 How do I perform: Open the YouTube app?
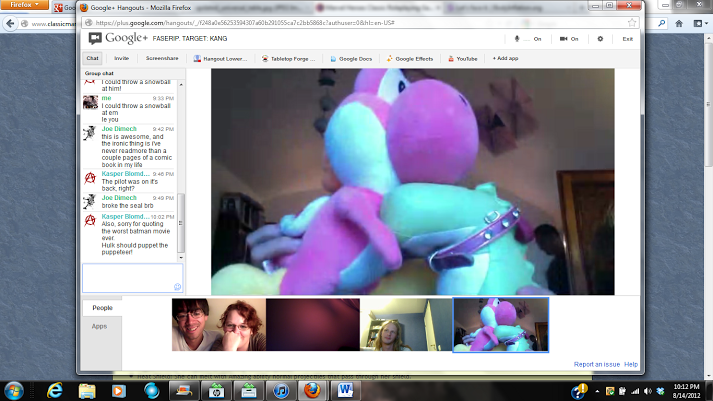[x=462, y=59]
